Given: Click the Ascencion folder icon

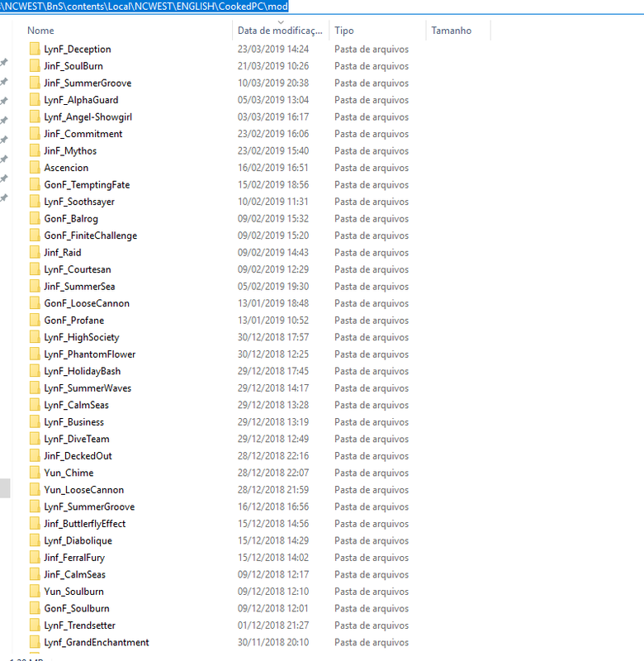Looking at the screenshot, I should coord(35,168).
